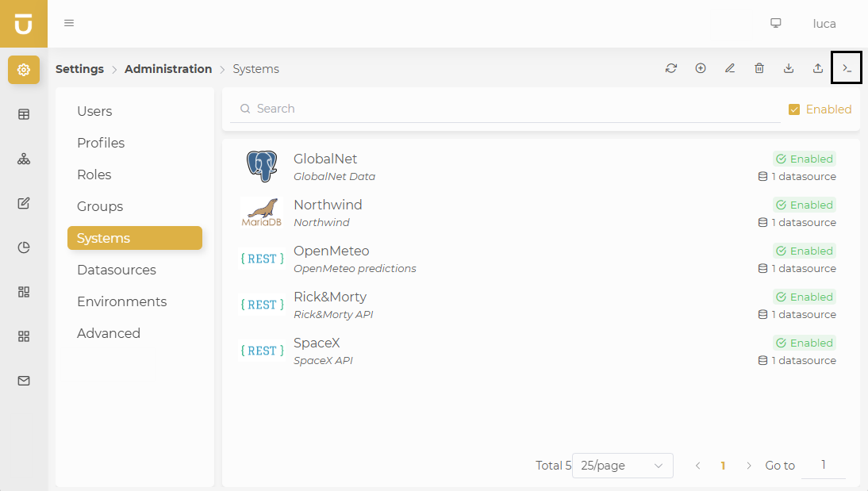Click the edit pencil toolbar icon
The image size is (868, 491).
(x=730, y=69)
